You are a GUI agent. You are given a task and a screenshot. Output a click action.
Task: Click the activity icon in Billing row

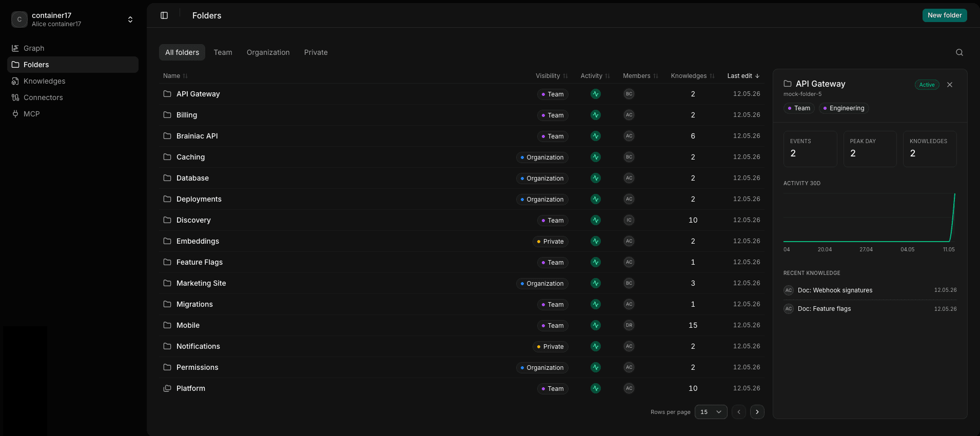click(596, 115)
